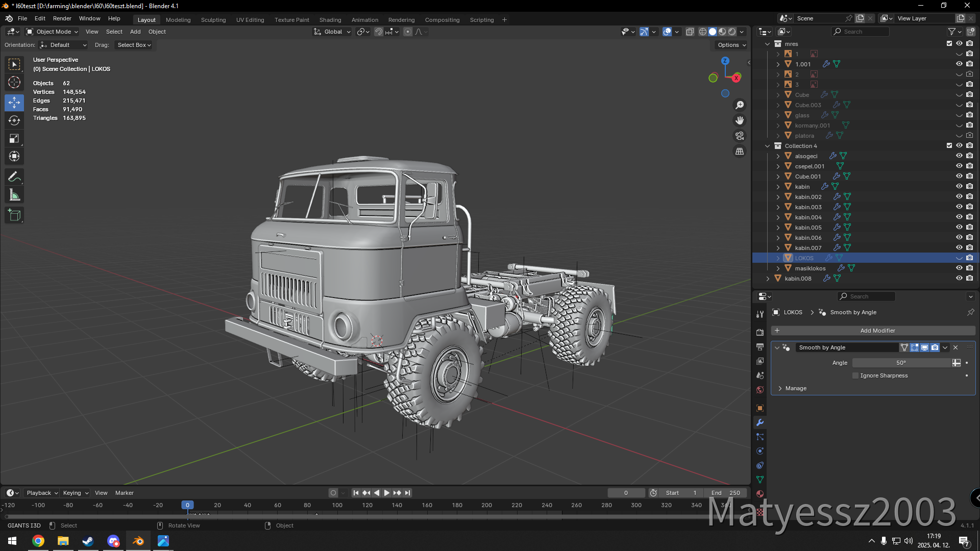The image size is (980, 551).
Task: Click the Blender icon in taskbar
Action: coord(138,541)
